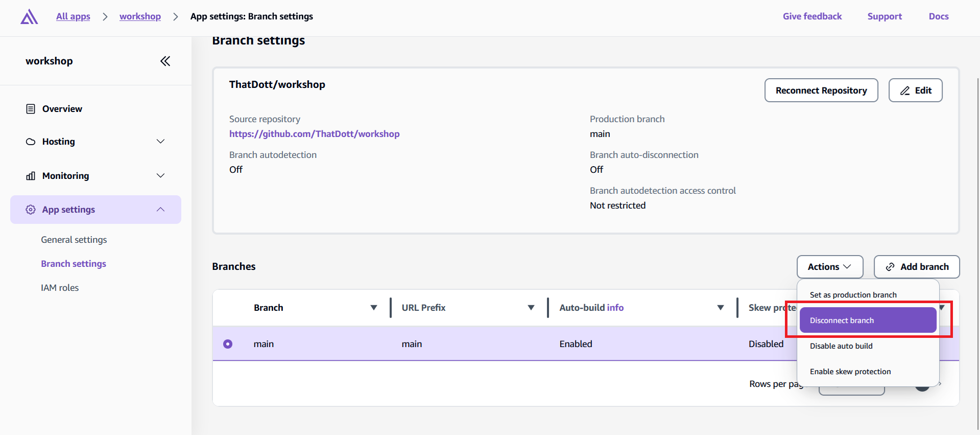The width and height of the screenshot is (980, 435).
Task: Open General settings in sidebar
Action: pos(74,240)
